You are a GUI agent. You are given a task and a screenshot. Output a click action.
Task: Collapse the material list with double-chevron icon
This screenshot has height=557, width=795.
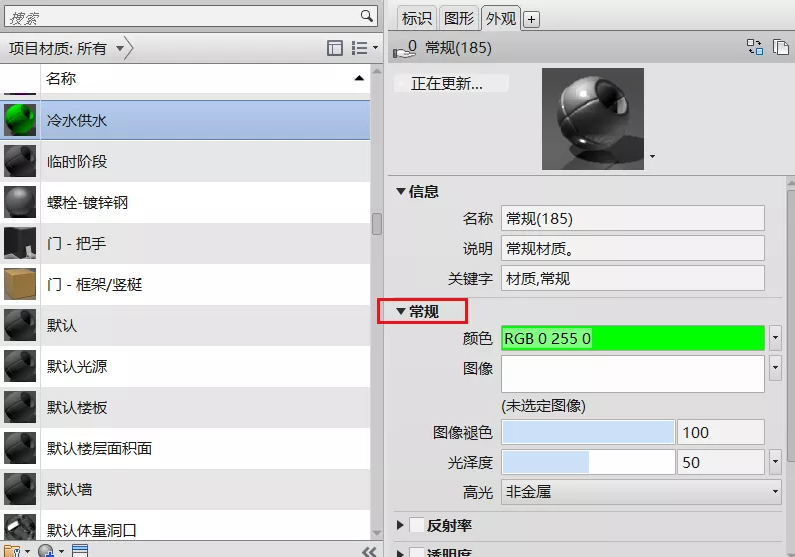tap(369, 551)
